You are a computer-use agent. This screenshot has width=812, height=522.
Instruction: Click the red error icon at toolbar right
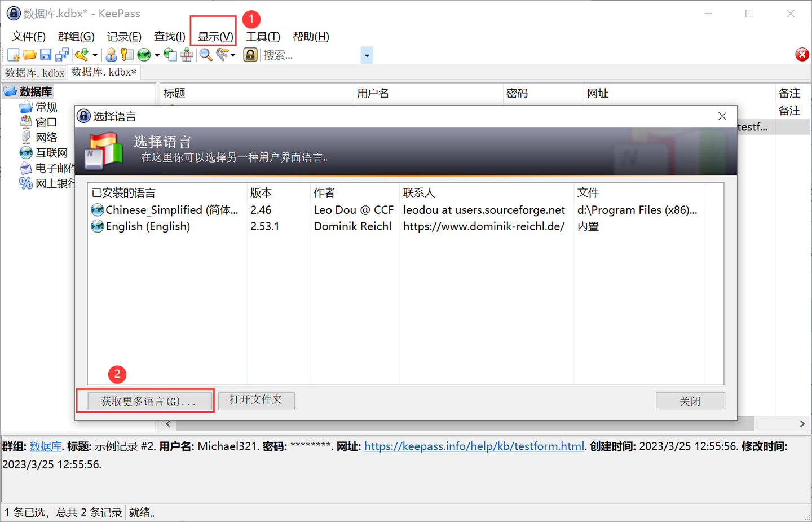(802, 55)
